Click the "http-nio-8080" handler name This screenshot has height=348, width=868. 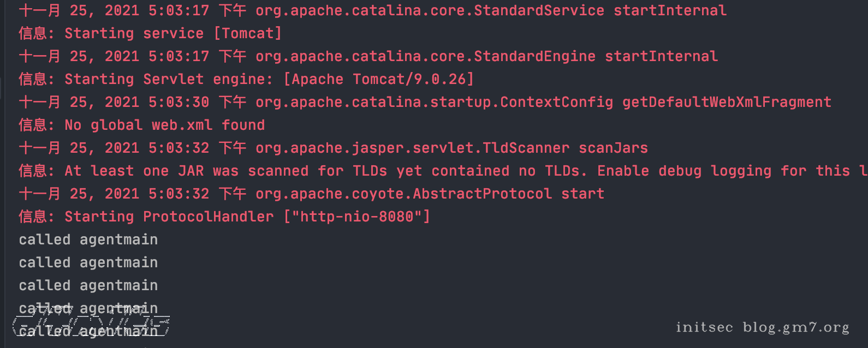[357, 217]
